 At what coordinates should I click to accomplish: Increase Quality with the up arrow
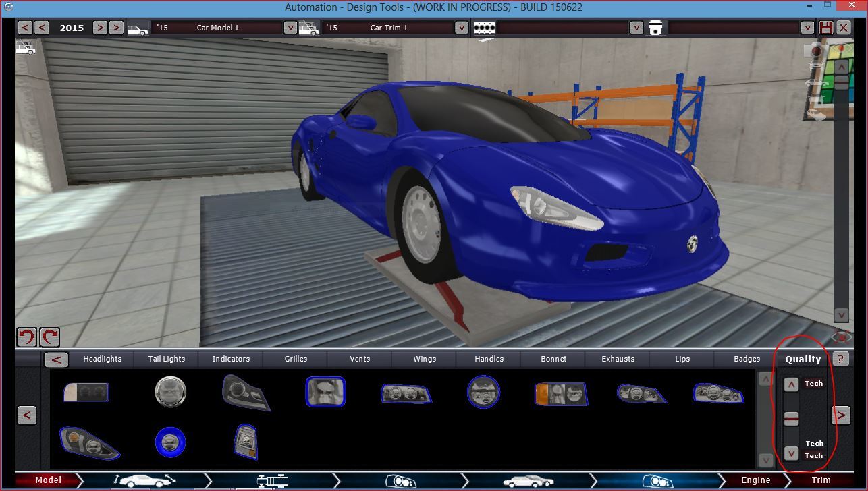click(x=791, y=384)
